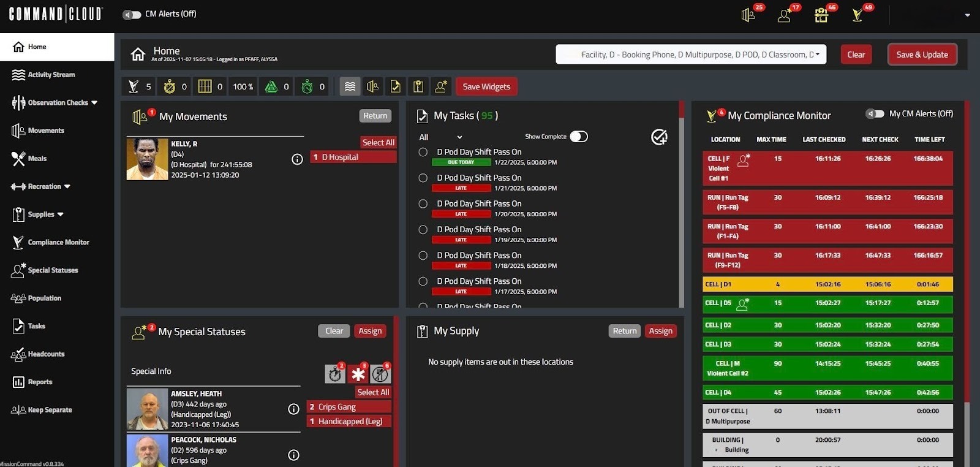Open the facility location dropdown
Screen dimensions: 980x467
point(691,55)
